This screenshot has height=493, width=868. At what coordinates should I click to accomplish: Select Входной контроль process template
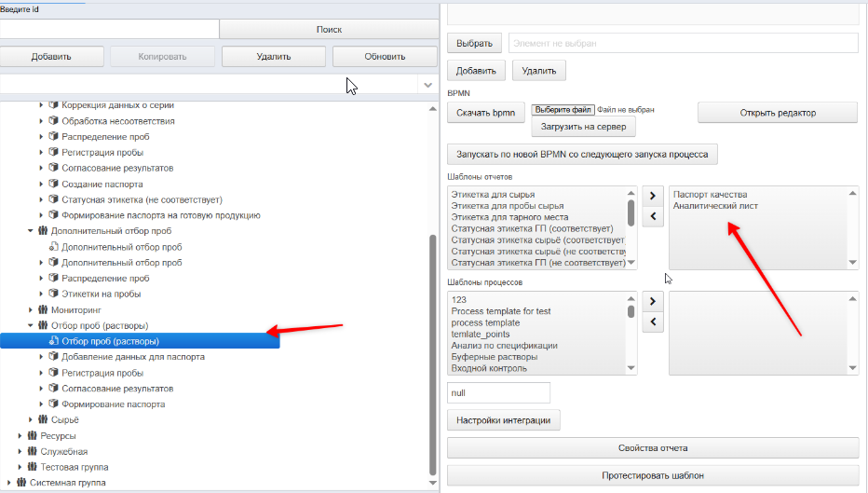pyautogui.click(x=489, y=368)
